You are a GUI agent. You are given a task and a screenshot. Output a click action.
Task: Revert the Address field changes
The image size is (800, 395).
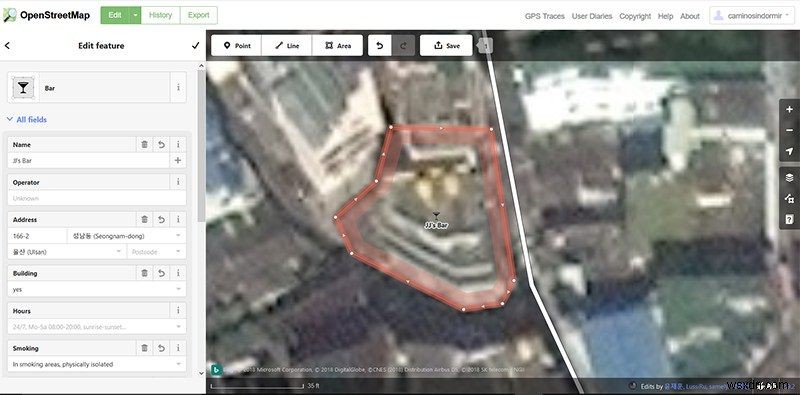click(x=161, y=220)
